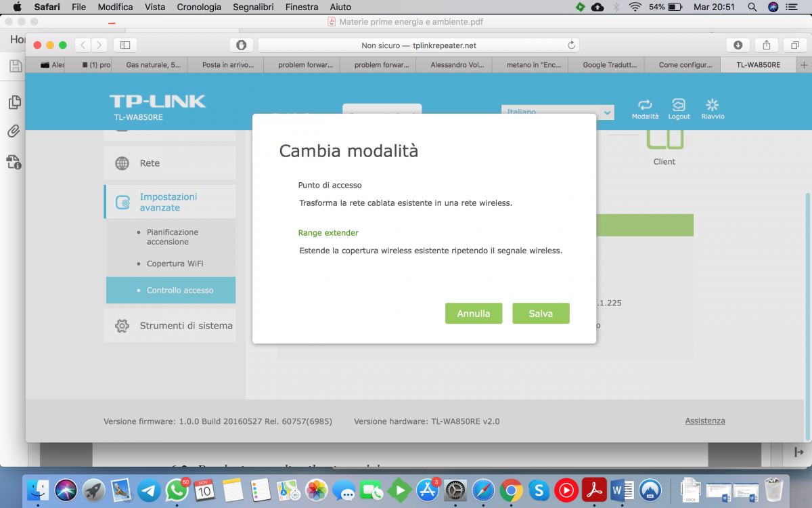The height and width of the screenshot is (508, 812).
Task: Open the Finestra menu in menu bar
Action: click(302, 7)
